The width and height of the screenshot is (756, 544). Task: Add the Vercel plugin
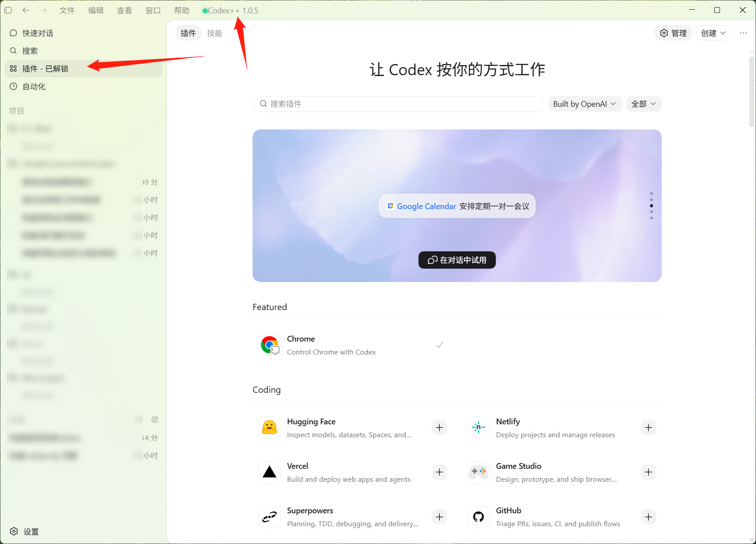pyautogui.click(x=439, y=472)
